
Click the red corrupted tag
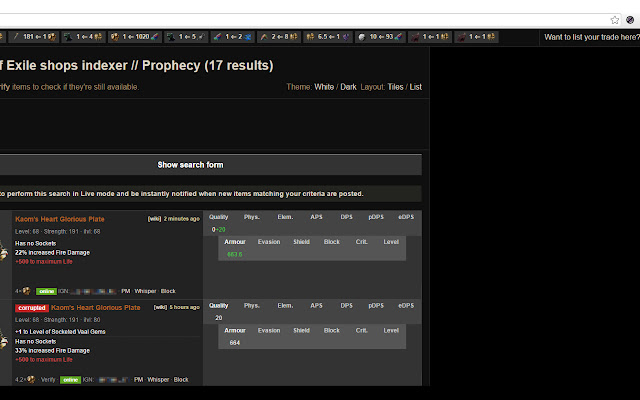coord(31,308)
